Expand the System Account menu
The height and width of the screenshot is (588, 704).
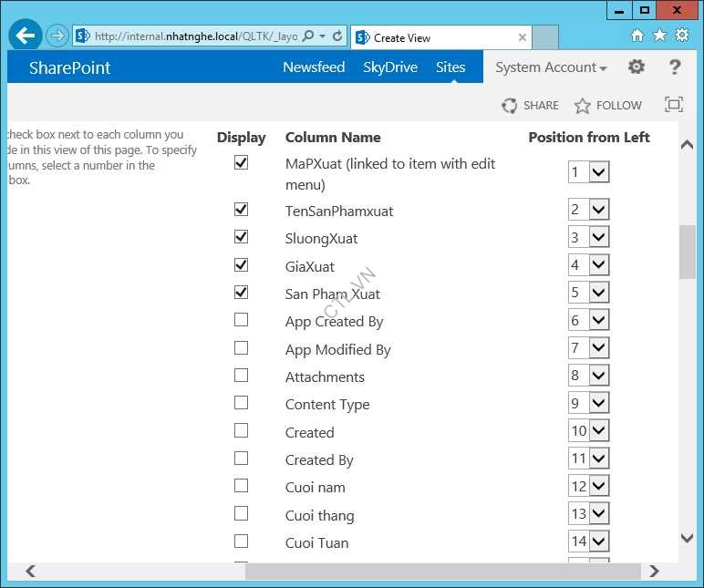click(551, 67)
